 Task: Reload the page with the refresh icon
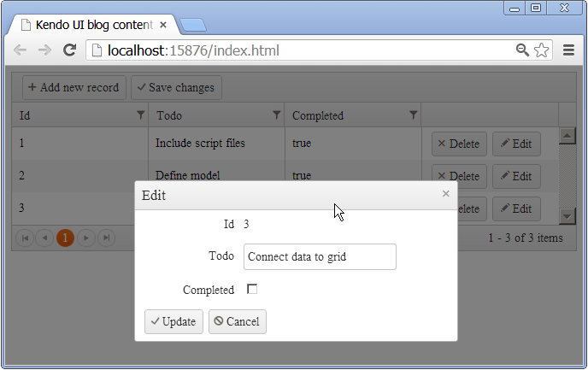click(x=70, y=51)
